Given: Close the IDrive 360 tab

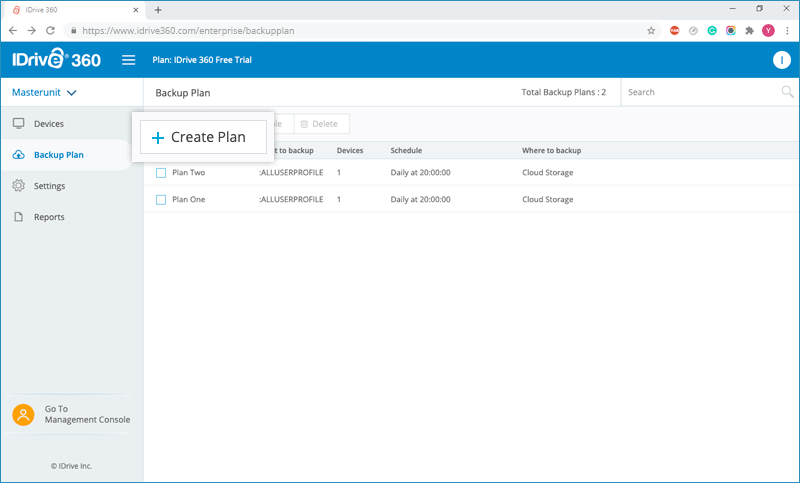Looking at the screenshot, I should coord(136,10).
